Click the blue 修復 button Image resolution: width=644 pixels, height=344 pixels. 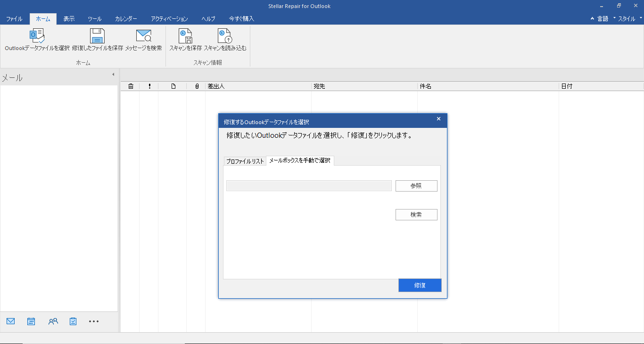click(x=420, y=285)
